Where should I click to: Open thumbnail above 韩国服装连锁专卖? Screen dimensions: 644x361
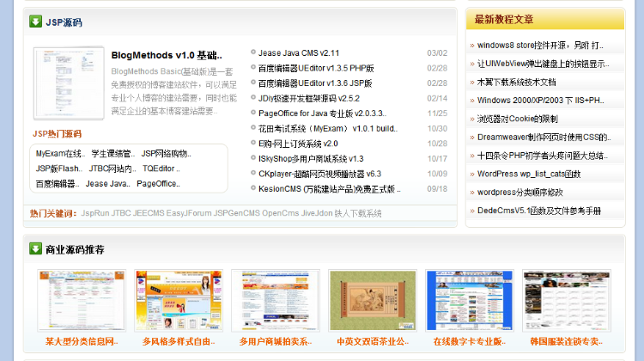click(567, 301)
